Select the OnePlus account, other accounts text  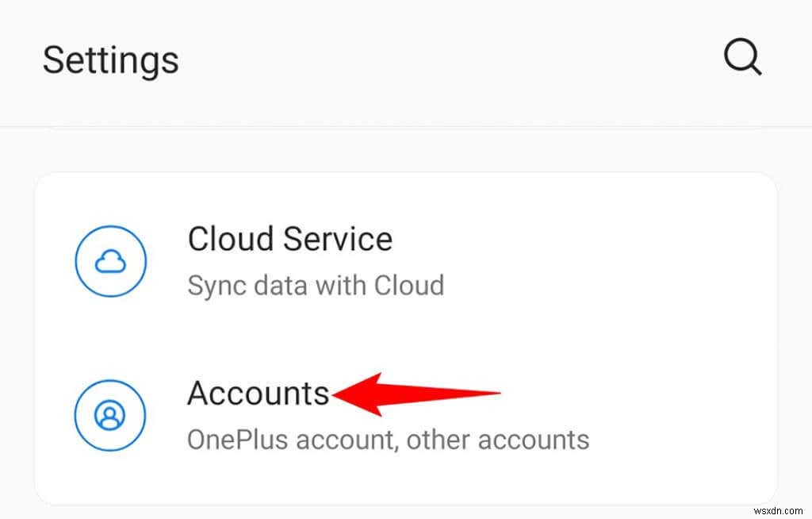point(388,439)
